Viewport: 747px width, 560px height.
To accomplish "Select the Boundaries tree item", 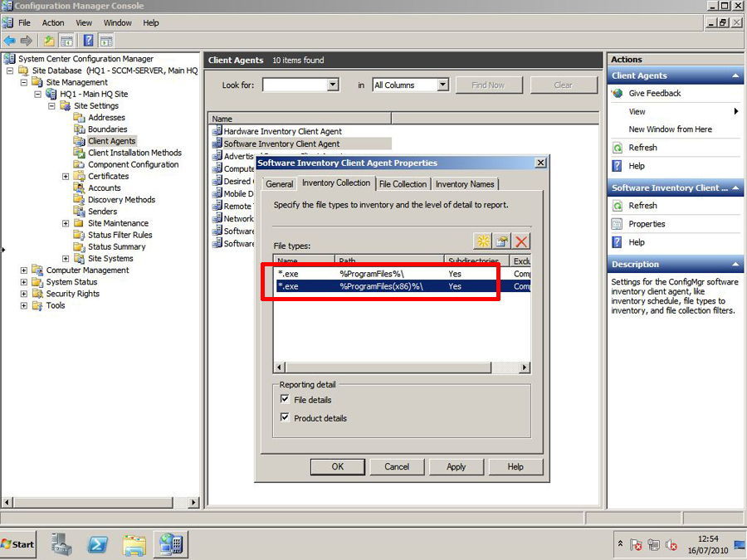I will pyautogui.click(x=108, y=129).
